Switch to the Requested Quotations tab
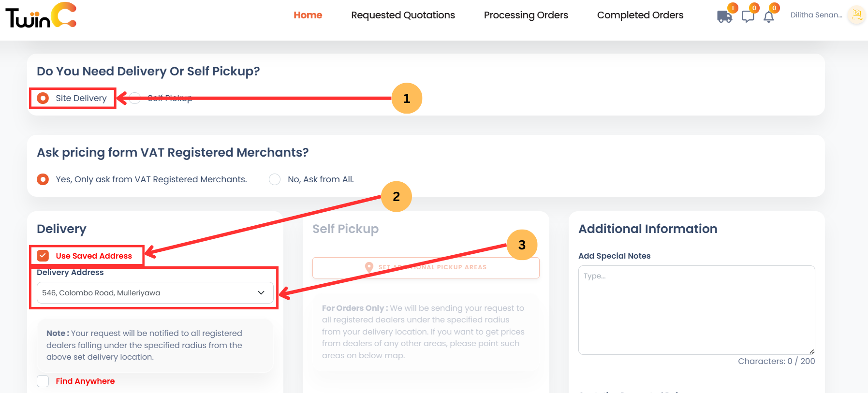 [403, 15]
